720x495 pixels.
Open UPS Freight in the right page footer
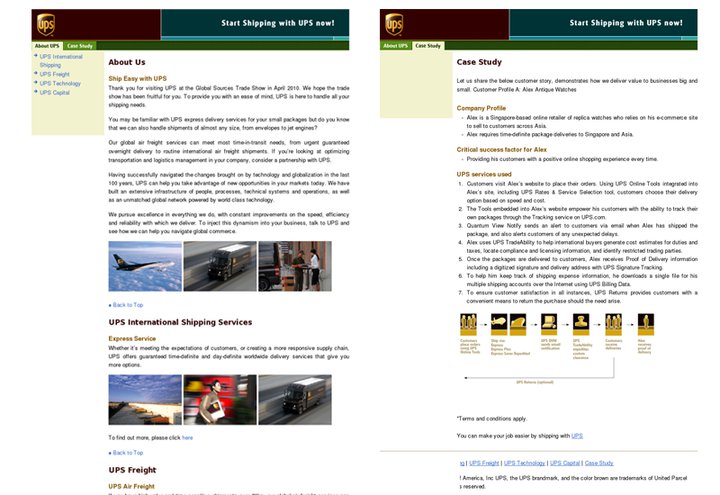(484, 463)
